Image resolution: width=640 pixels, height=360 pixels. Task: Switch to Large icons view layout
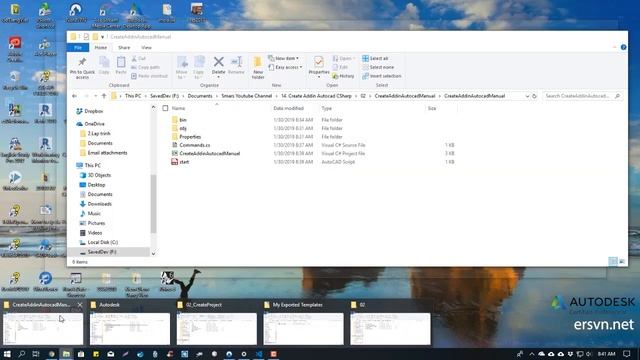pos(622,261)
